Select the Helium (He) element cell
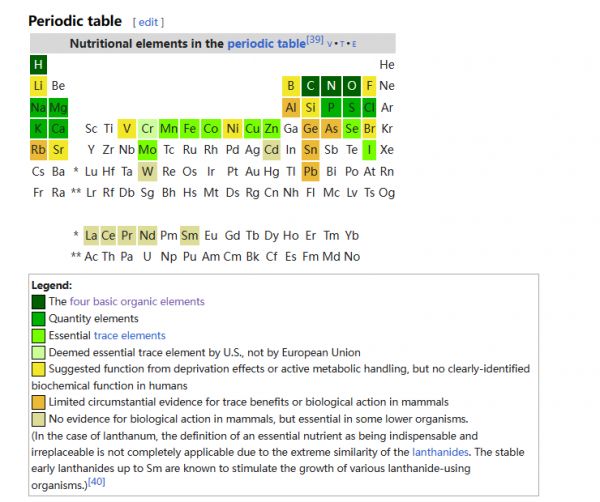Screen dimensions: 600x502 coord(387,65)
